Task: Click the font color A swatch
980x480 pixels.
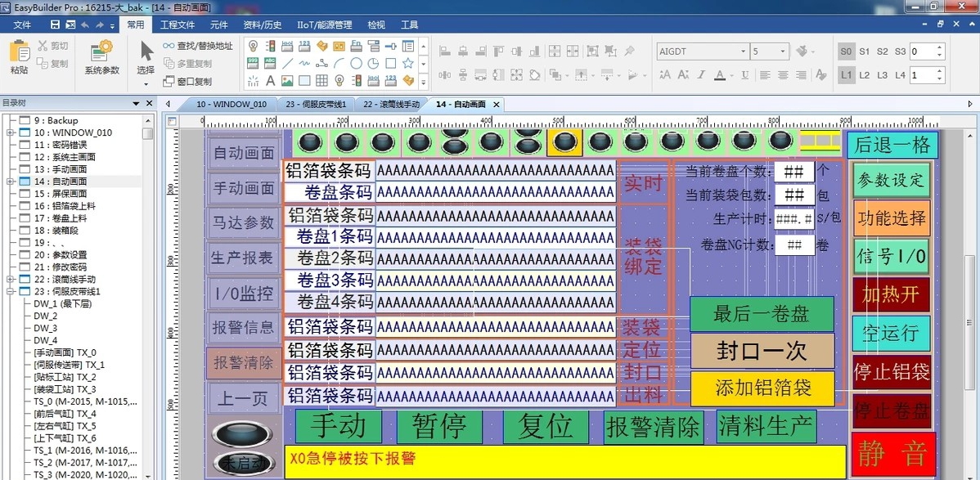Action: pyautogui.click(x=721, y=75)
